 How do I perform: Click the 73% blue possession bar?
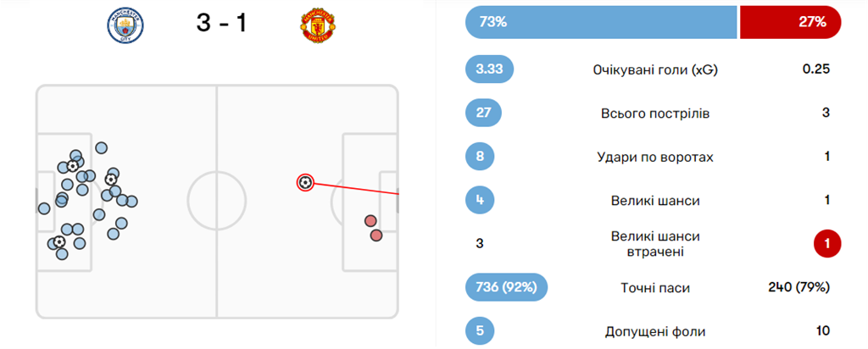click(600, 23)
